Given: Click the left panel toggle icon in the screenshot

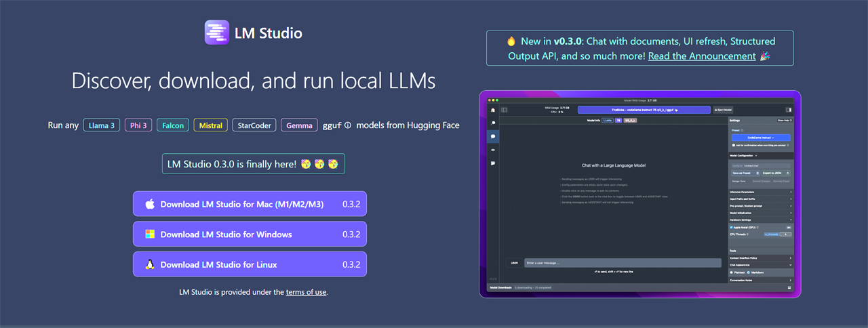Looking at the screenshot, I should click(x=505, y=109).
